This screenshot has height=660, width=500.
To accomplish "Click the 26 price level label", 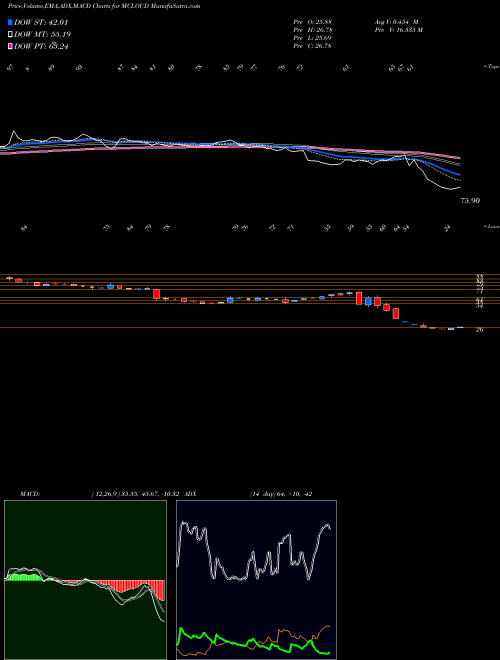I will (x=479, y=330).
